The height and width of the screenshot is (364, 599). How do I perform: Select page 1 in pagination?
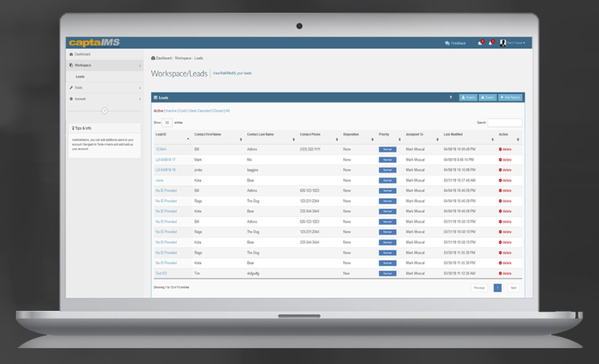coord(498,288)
